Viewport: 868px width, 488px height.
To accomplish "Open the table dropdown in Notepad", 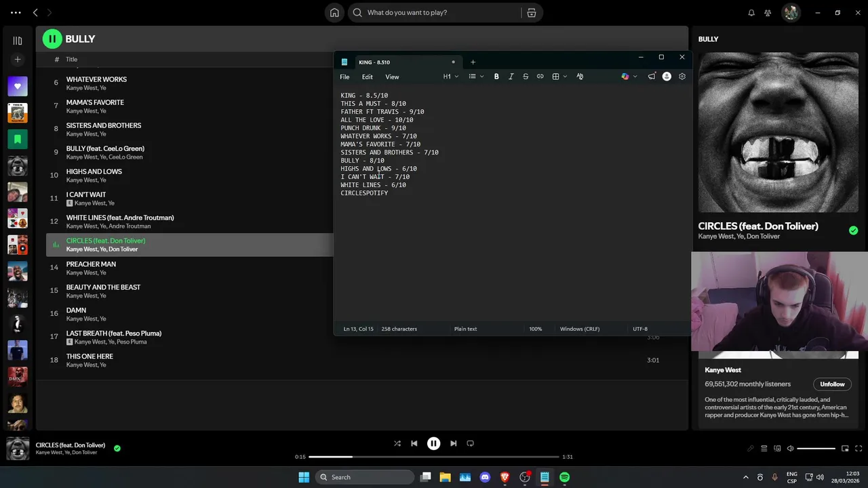I will [x=559, y=77].
